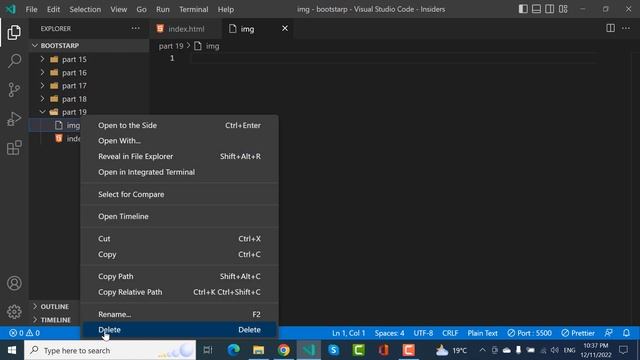Click Ln 1, Col 1 in status bar
The image size is (640, 360).
click(348, 333)
